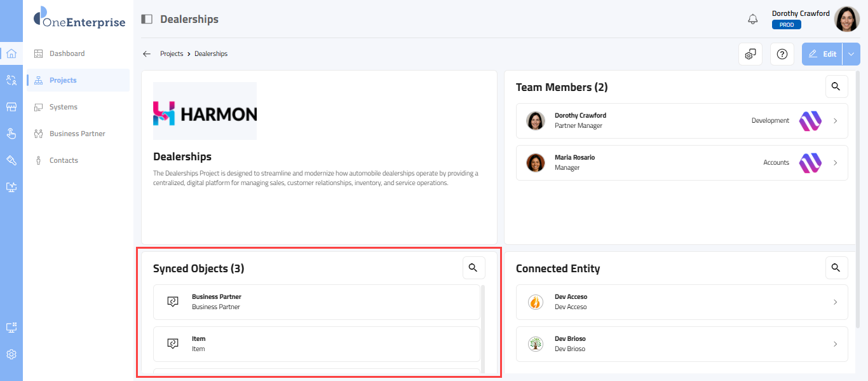Click the notification bell icon

[753, 19]
